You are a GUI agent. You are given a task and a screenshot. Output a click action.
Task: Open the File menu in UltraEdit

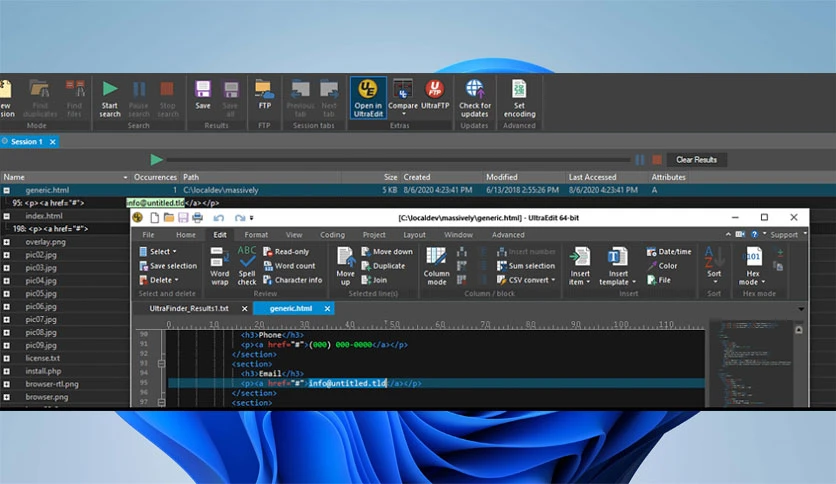(x=148, y=235)
